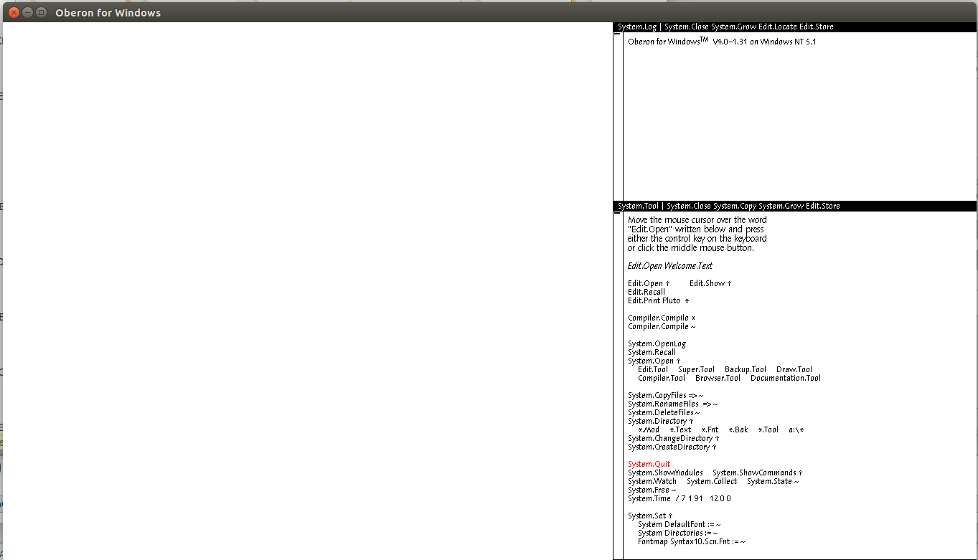Select the Compiler.Tool entry
Screen dimensions: 978x560
[x=662, y=379]
